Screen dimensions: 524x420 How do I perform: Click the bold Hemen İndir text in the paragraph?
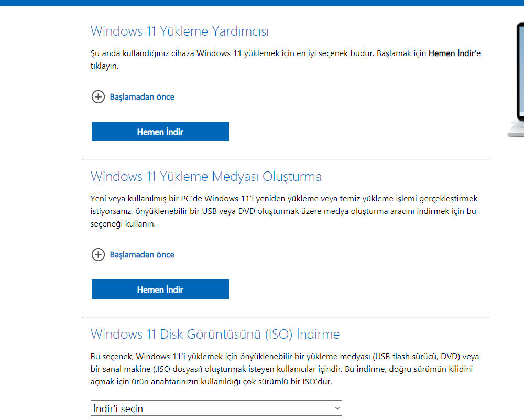coord(451,53)
